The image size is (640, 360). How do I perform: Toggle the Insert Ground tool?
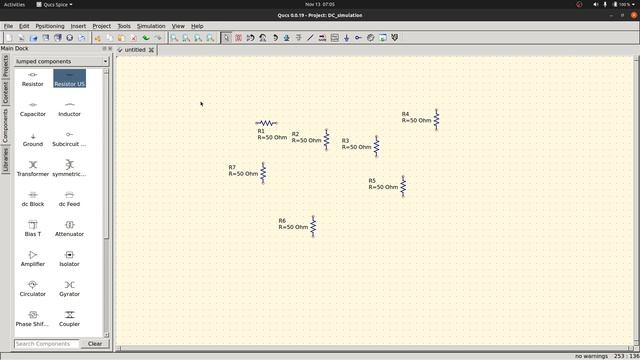pos(347,38)
